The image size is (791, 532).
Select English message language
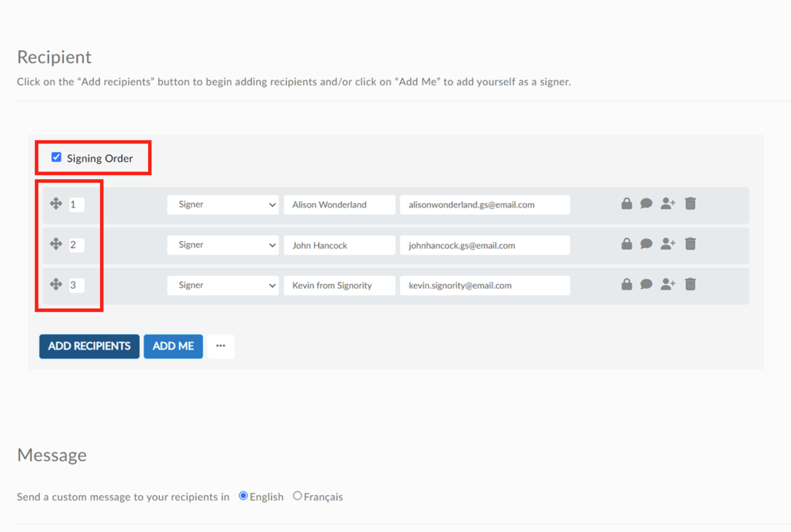(243, 496)
